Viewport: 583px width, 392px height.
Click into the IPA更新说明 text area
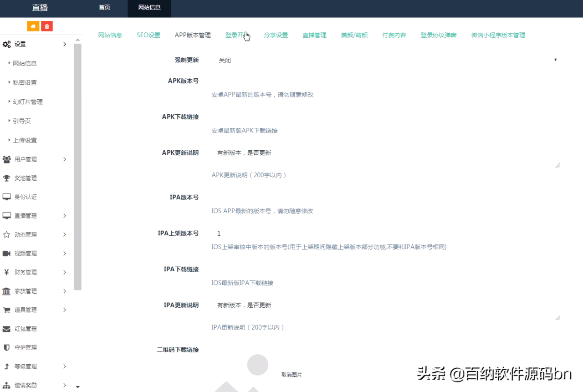(386, 310)
